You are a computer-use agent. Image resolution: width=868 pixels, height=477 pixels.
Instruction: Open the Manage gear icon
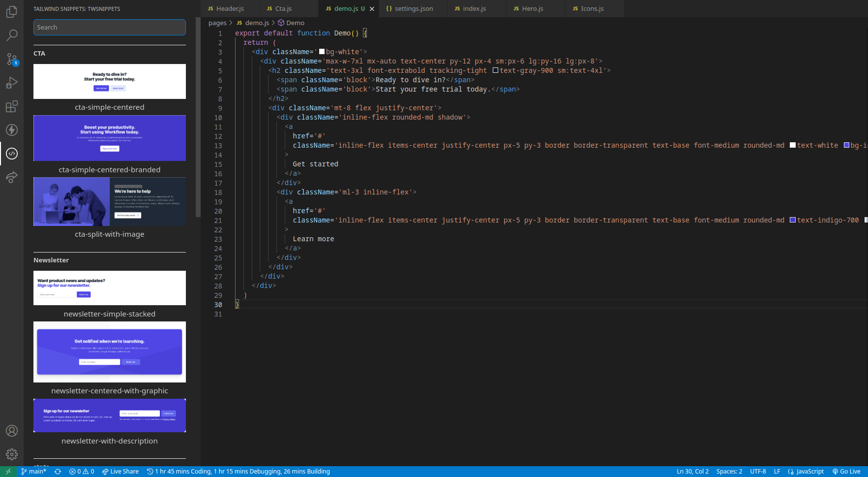12,454
